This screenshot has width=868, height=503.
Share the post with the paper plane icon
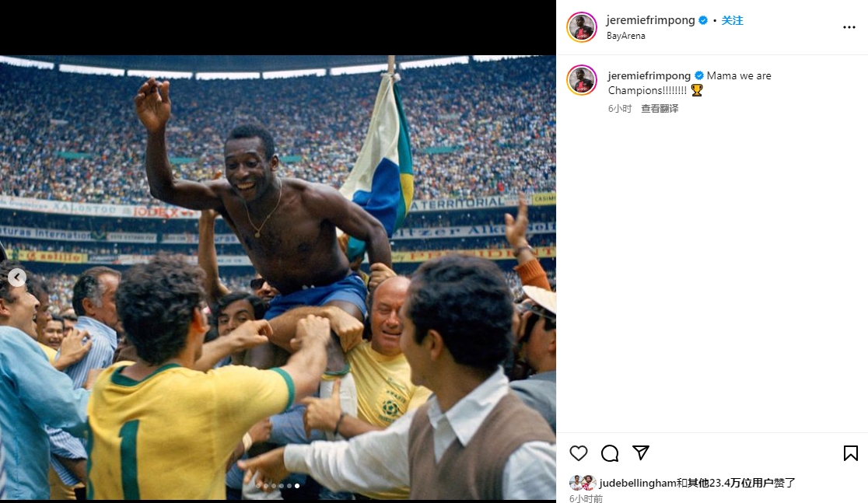[x=640, y=452]
